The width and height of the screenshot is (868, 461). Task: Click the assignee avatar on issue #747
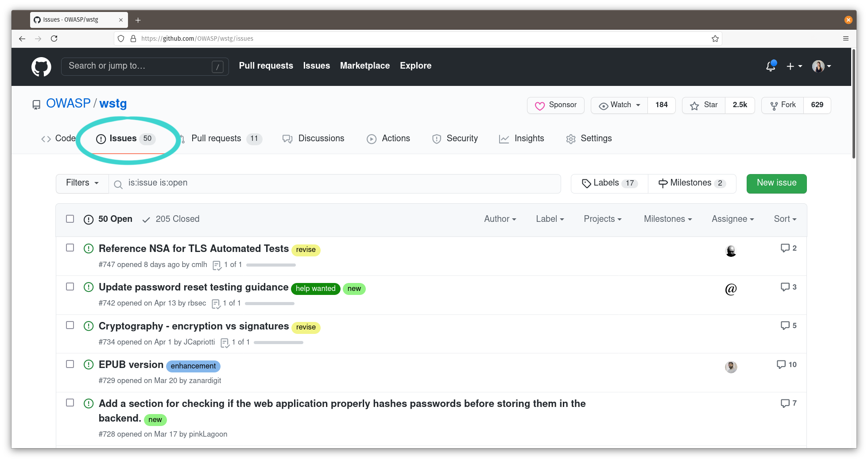pyautogui.click(x=731, y=251)
